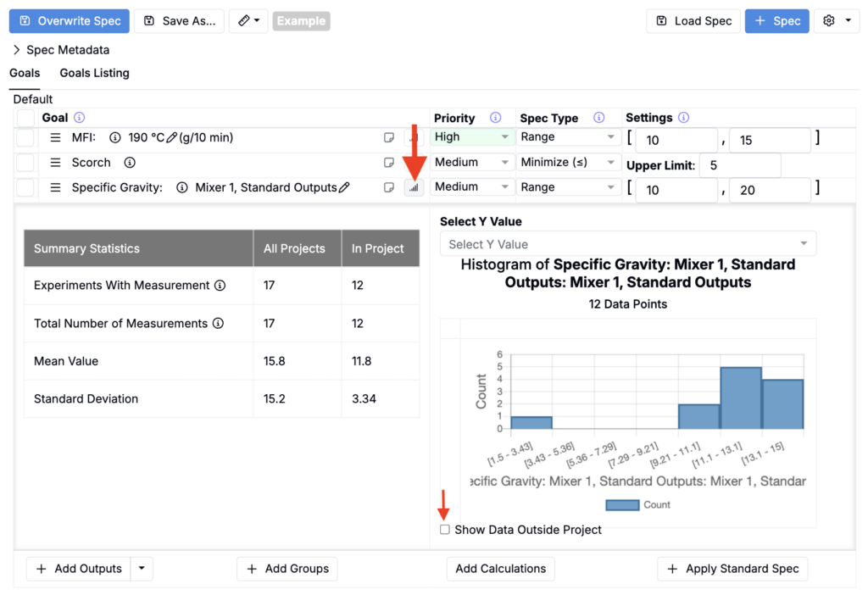
Task: Click the info icon beside Scorch
Action: coord(130,163)
